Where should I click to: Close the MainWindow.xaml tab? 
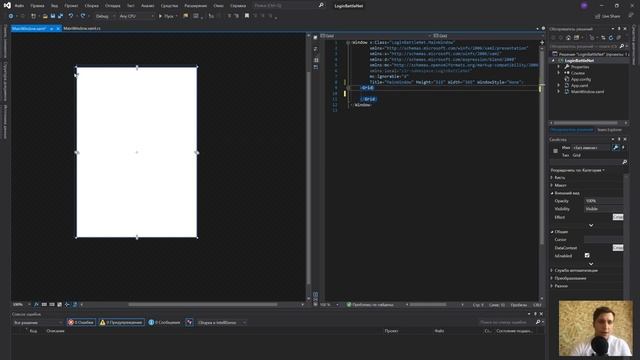pyautogui.click(x=58, y=29)
